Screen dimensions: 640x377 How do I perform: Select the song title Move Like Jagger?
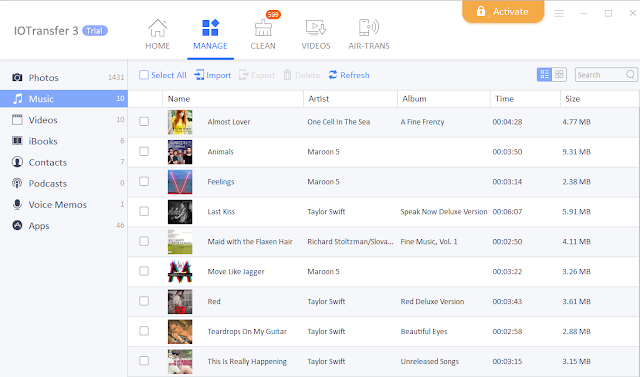pyautogui.click(x=236, y=272)
